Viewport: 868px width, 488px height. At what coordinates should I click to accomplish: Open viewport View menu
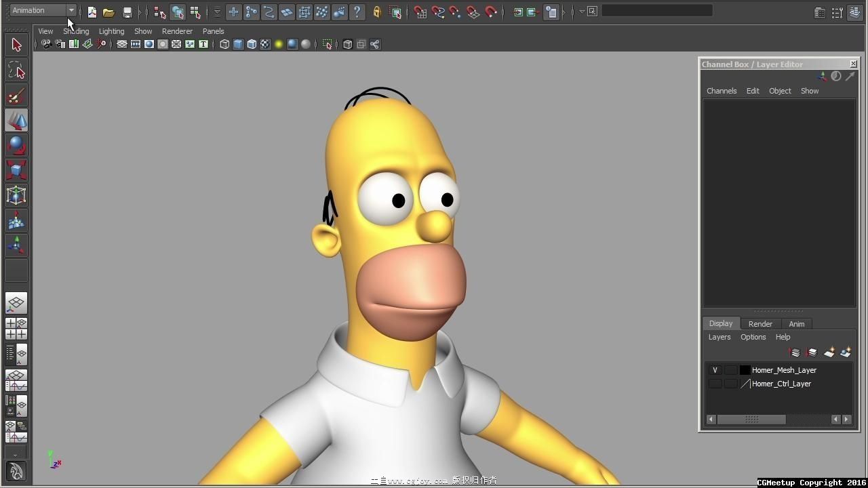45,31
